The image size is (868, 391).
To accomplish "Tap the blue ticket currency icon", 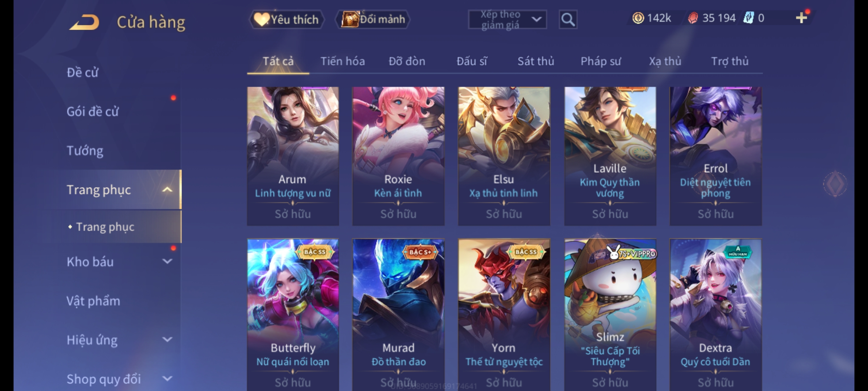I will point(748,18).
